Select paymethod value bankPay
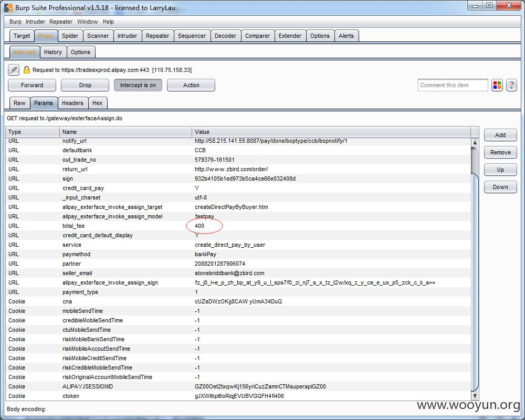Image resolution: width=525 pixels, height=420 pixels. (206, 254)
